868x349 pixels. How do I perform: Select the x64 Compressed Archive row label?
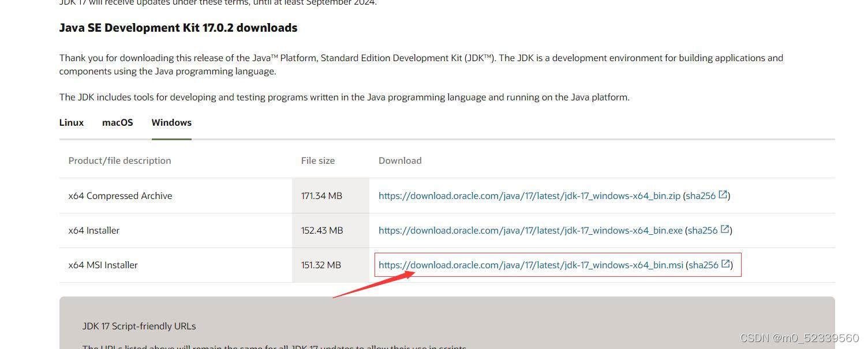coord(120,196)
